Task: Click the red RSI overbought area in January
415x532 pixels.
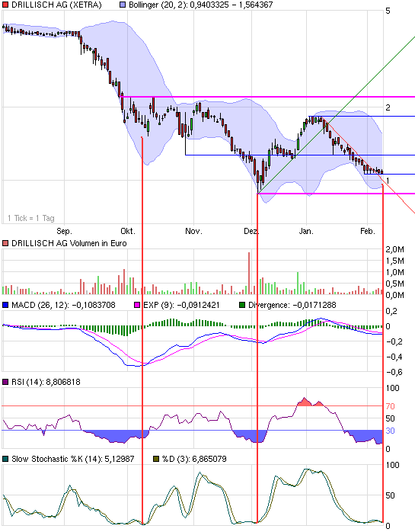Action: click(310, 402)
